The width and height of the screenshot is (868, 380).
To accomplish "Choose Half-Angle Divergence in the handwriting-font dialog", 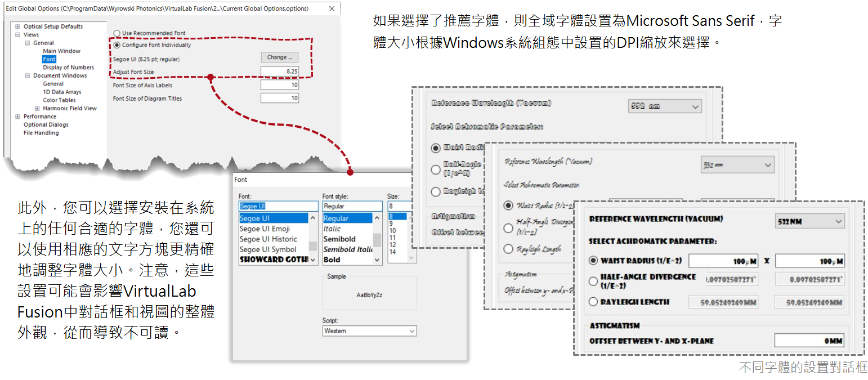I will 509,227.
